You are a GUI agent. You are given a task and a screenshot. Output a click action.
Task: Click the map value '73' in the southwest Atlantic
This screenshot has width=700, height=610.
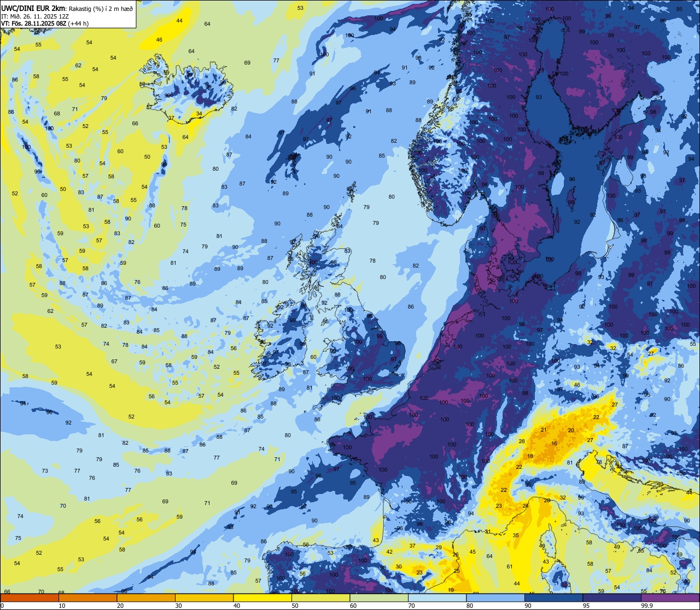(45, 470)
